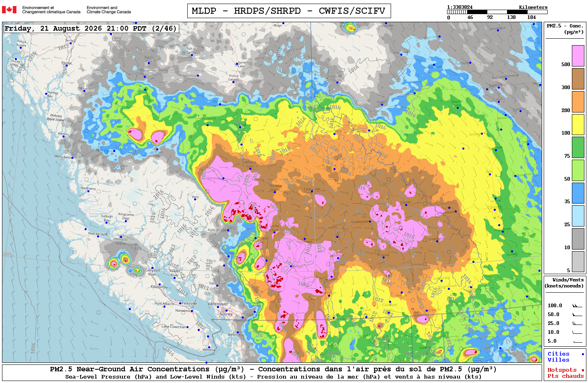Click the '184' scale bar number
588x383 pixels.
point(532,17)
